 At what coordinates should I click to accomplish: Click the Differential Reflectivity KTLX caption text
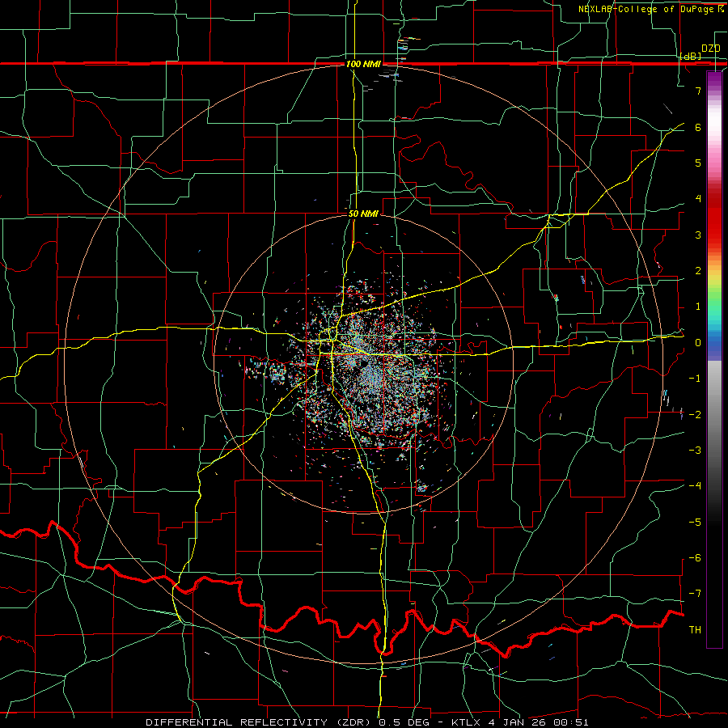pyautogui.click(x=367, y=722)
